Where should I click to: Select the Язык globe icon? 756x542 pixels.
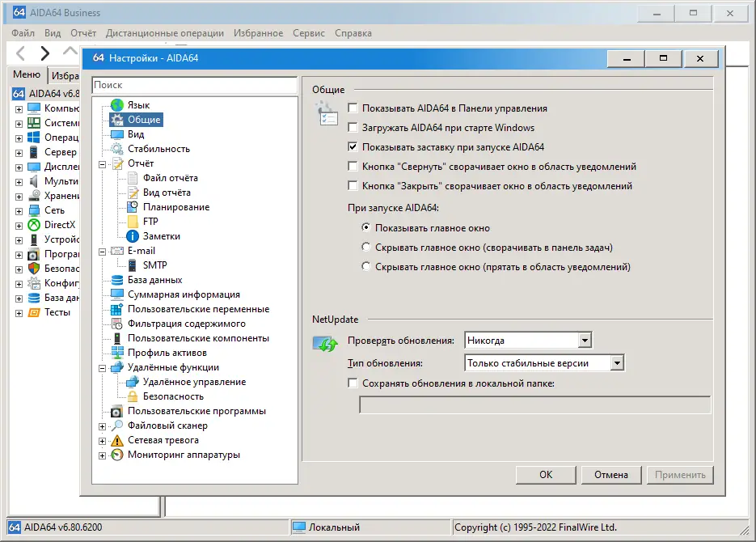(117, 105)
